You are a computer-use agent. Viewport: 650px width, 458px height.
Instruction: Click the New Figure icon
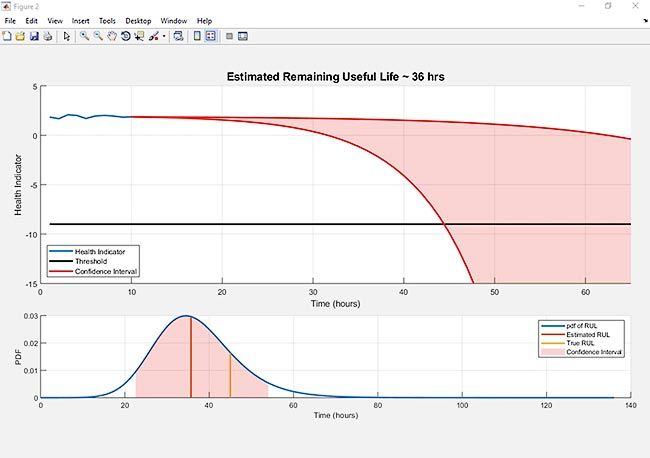[x=7, y=36]
